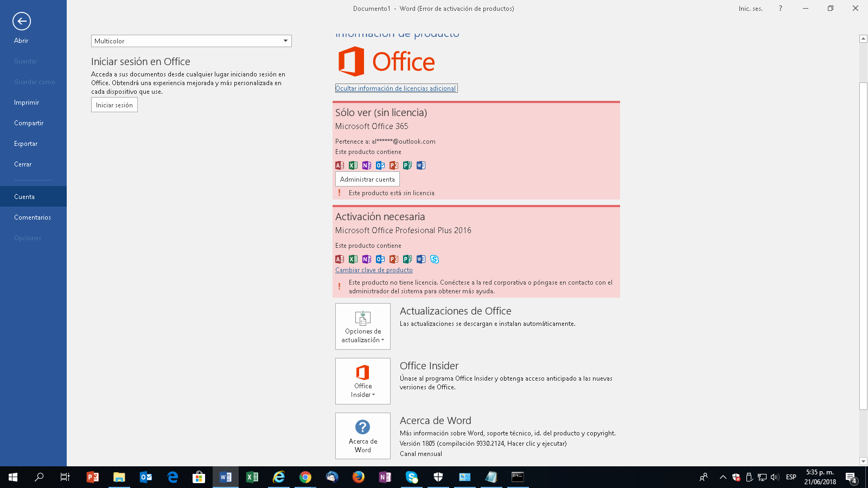868x488 pixels.
Task: Click the vertical scrollbar thumb
Action: coord(863,246)
